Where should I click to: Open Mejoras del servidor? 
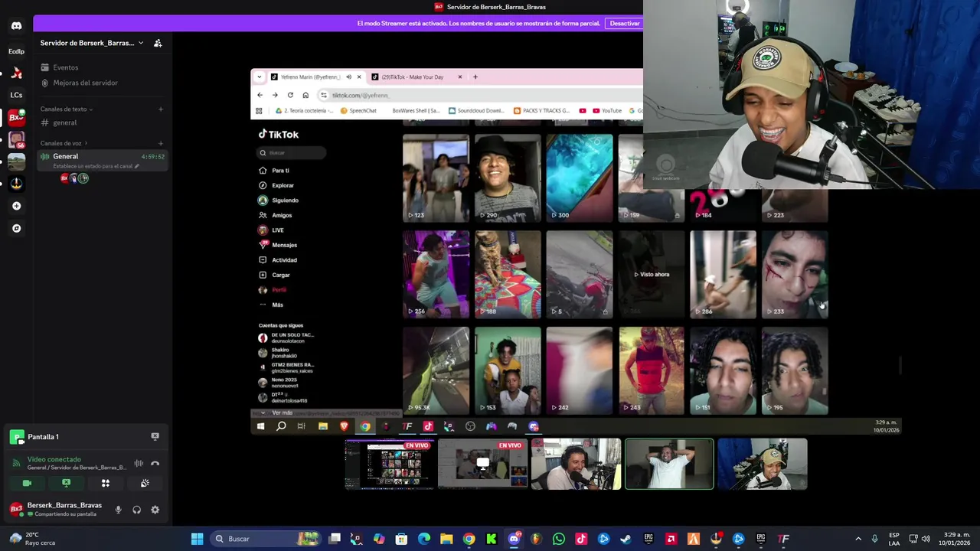point(79,83)
